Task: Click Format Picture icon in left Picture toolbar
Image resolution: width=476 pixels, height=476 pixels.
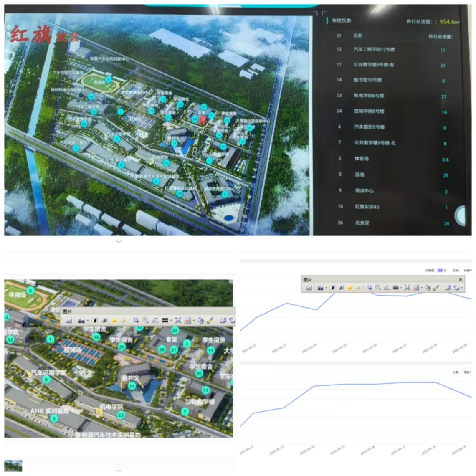Action: click(200, 320)
